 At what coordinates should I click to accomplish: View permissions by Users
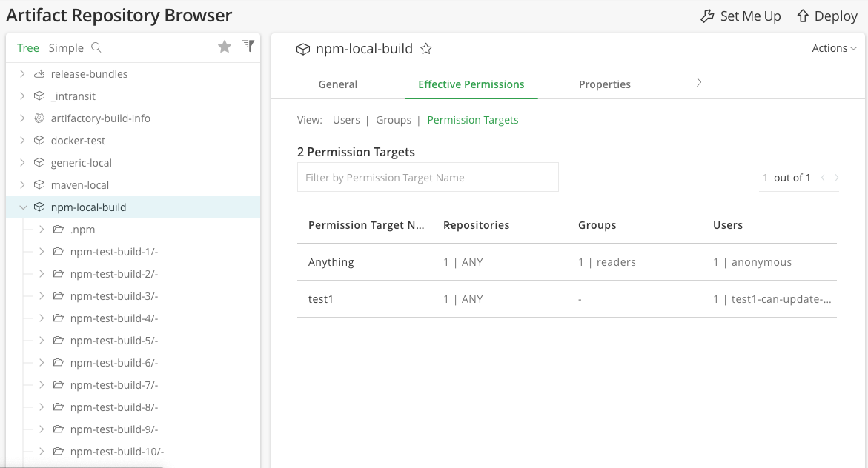[x=346, y=120]
